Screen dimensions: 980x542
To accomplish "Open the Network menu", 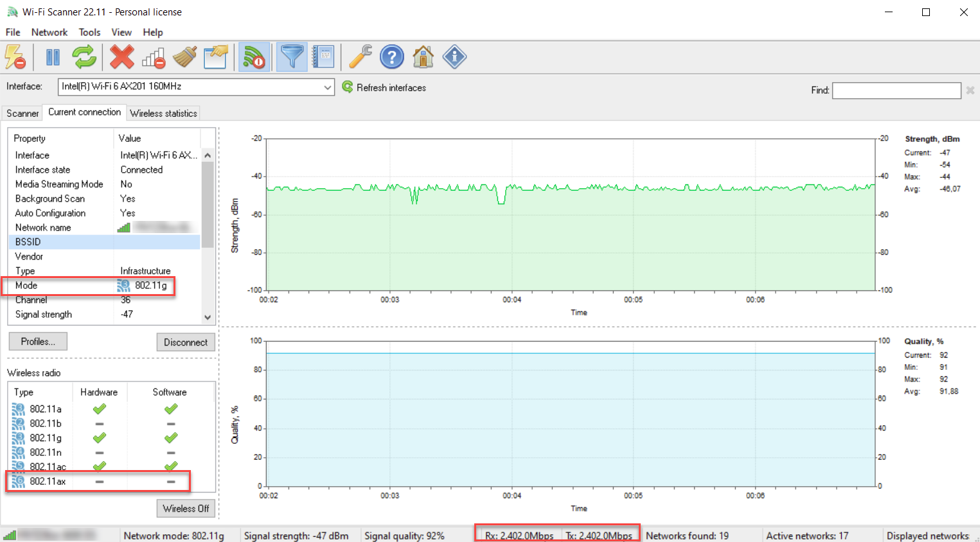I will click(49, 32).
